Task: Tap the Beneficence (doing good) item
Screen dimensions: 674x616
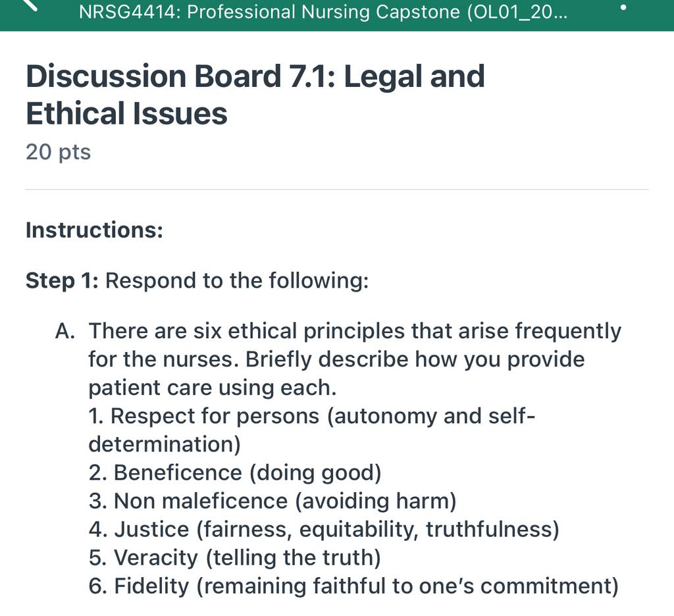Action: [235, 473]
